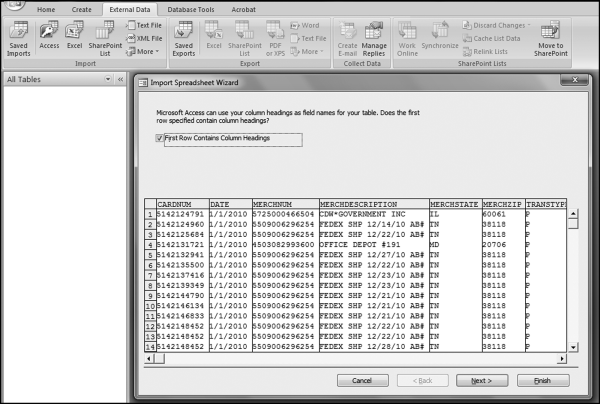The image size is (600, 404).
Task: Click the horizontal scroll-left arrow
Action: (149, 358)
